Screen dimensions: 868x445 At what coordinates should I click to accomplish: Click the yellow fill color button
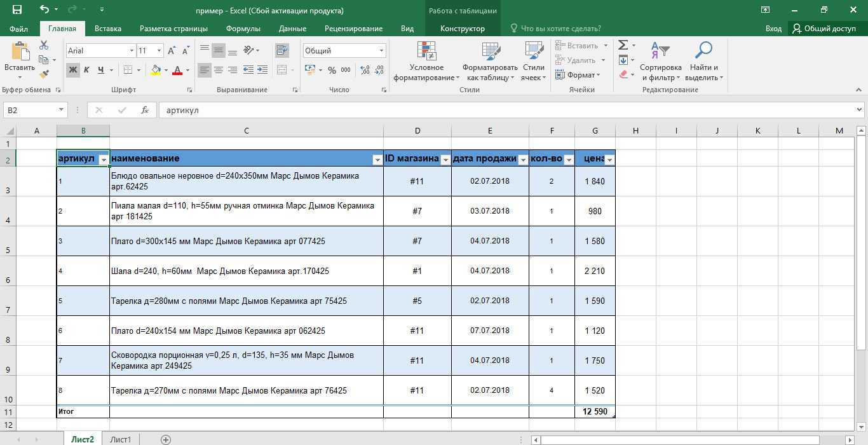[156, 70]
